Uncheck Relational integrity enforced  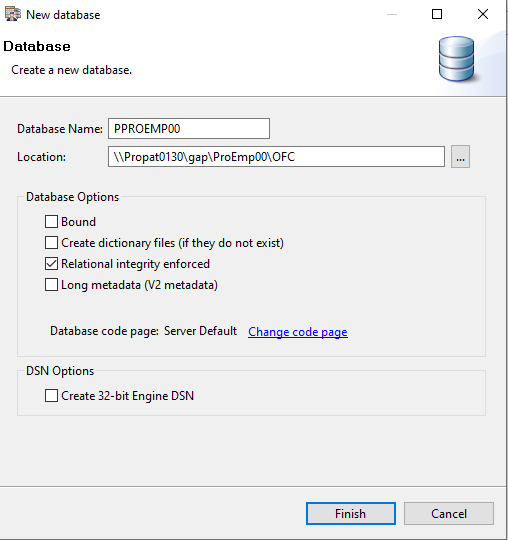tap(51, 264)
